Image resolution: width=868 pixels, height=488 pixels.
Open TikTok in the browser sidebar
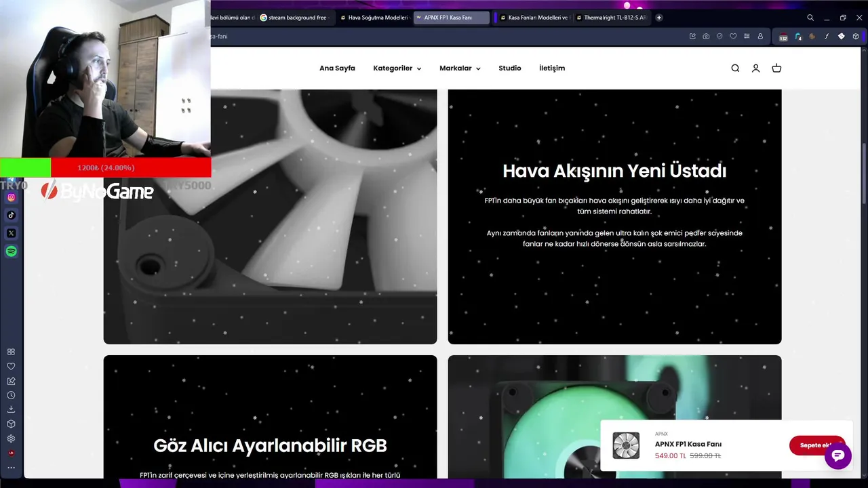tap(11, 215)
